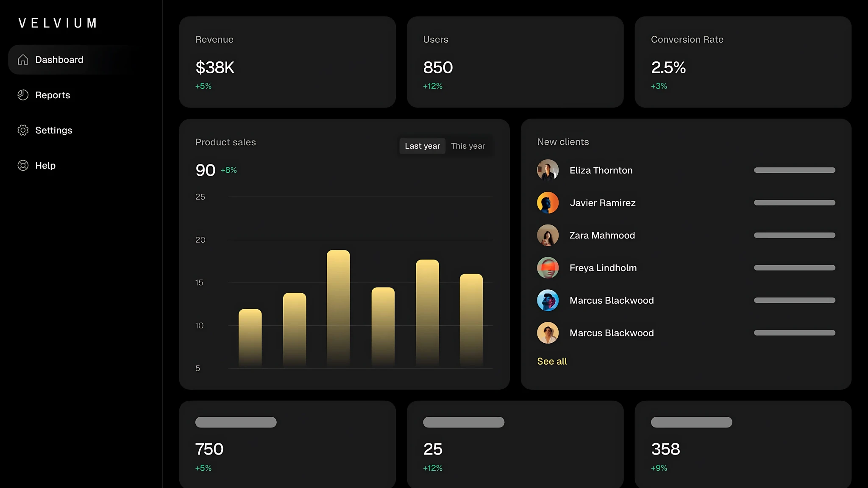Click the Settings gear icon
Viewport: 868px width, 488px height.
pos(23,130)
